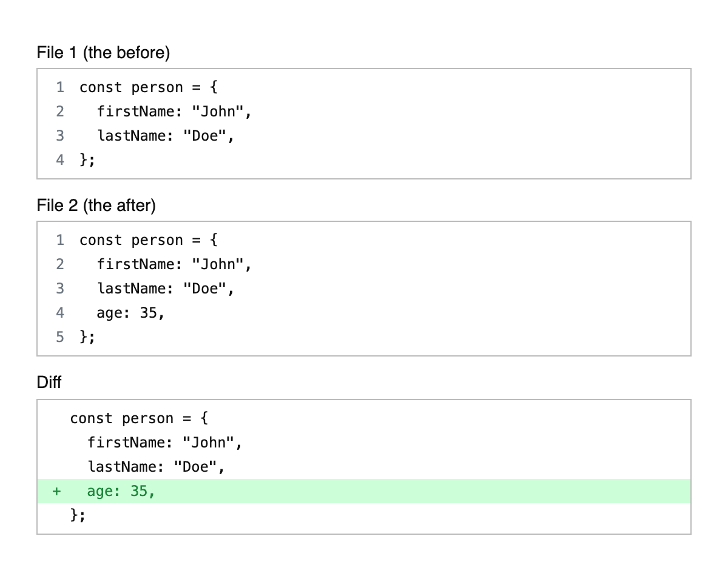Click "age: 35," code in File 2
The height and width of the screenshot is (576, 728).
point(130,313)
